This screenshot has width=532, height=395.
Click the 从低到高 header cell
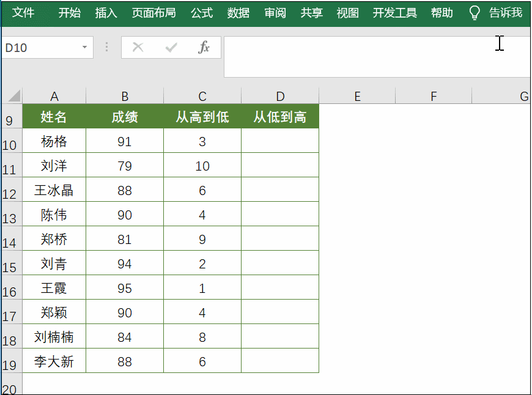[280, 116]
